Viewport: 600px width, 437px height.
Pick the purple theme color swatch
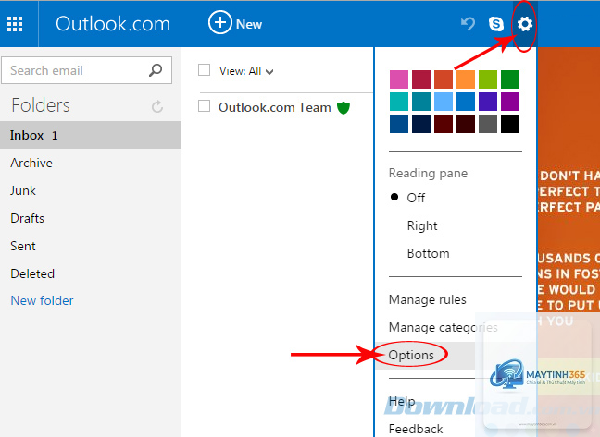[510, 101]
